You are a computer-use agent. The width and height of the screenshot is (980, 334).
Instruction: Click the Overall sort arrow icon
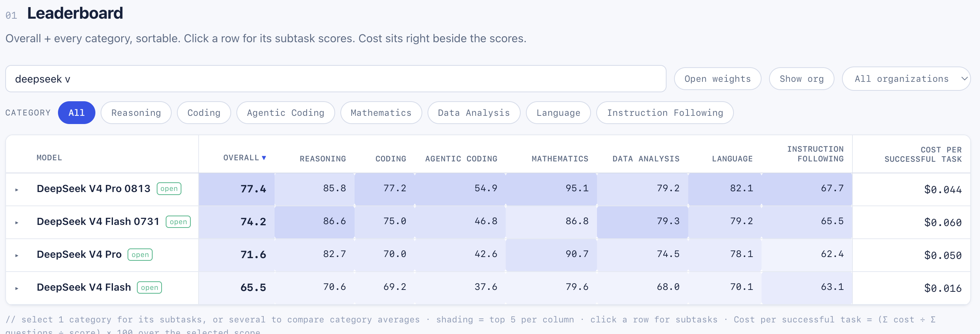click(264, 158)
